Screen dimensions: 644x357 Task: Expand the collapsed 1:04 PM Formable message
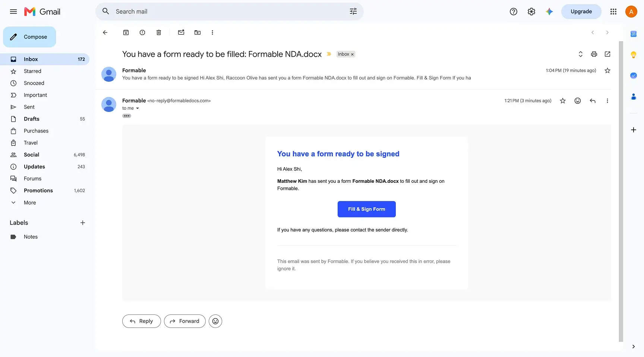click(x=353, y=74)
